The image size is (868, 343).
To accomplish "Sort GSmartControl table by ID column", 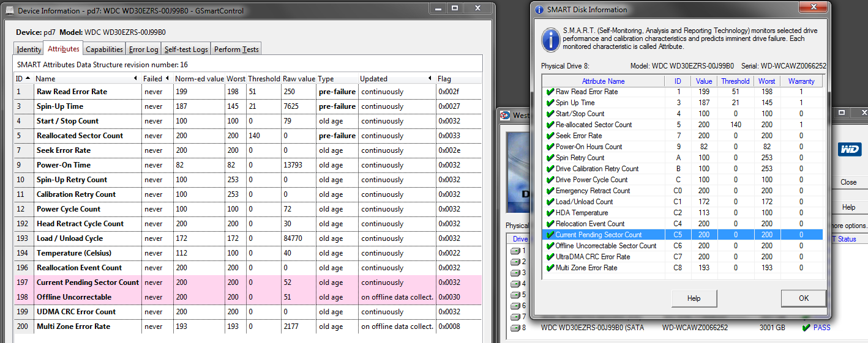I will tap(23, 79).
